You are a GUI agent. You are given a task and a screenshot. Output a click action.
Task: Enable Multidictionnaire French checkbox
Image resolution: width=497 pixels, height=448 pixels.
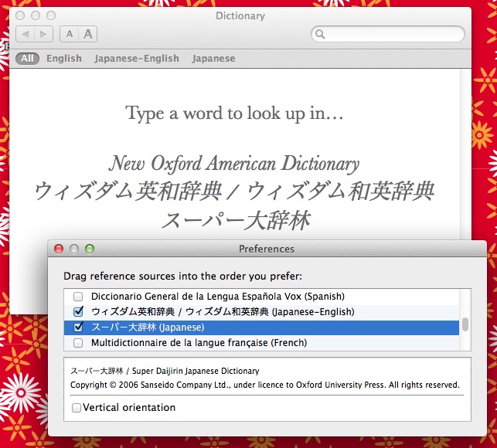(x=78, y=343)
